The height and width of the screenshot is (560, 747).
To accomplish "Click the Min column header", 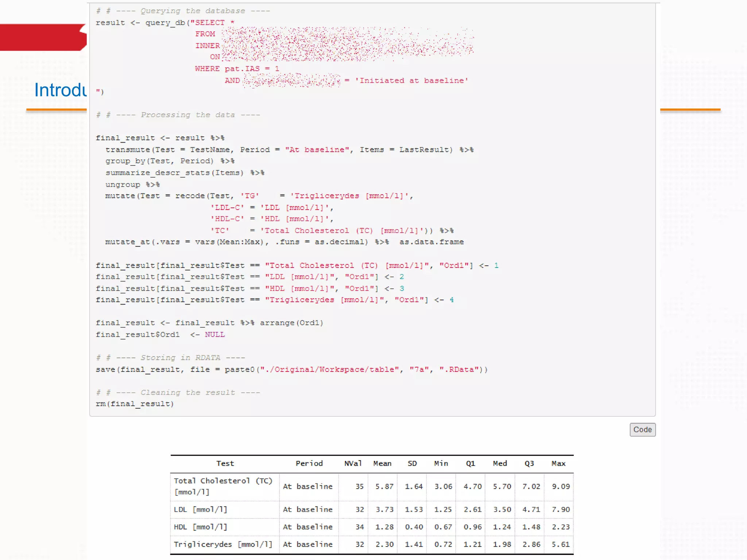I will tap(441, 463).
